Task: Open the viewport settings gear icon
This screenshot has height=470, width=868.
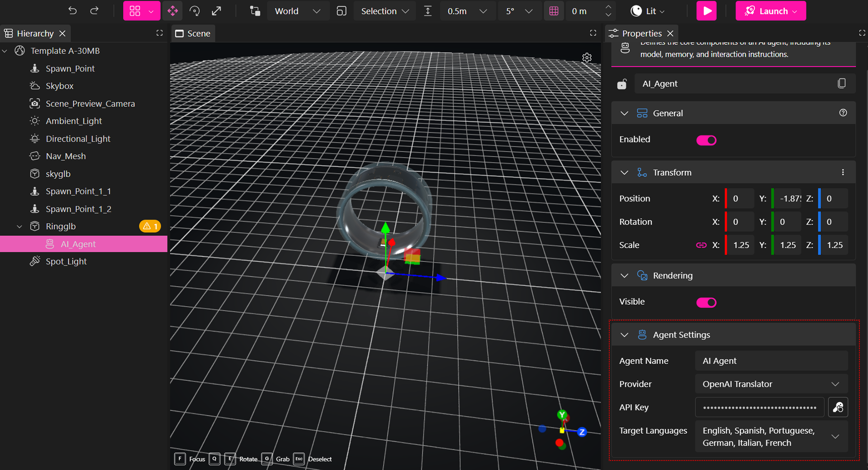Action: (587, 58)
